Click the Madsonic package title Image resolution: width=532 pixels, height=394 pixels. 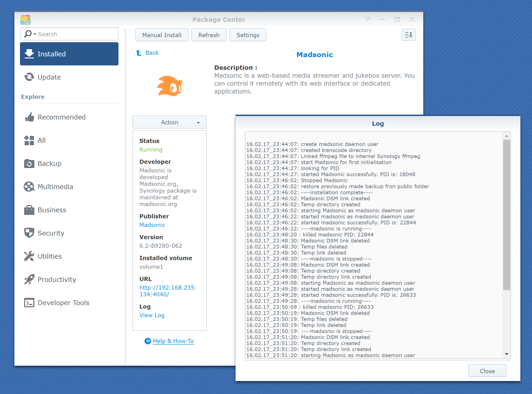click(315, 55)
